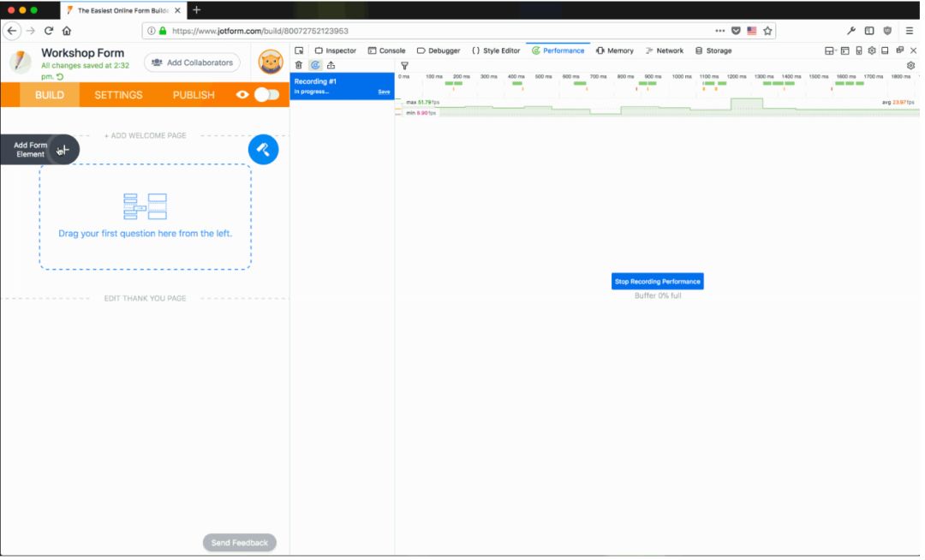Toggle the preview form switch

[x=266, y=95]
